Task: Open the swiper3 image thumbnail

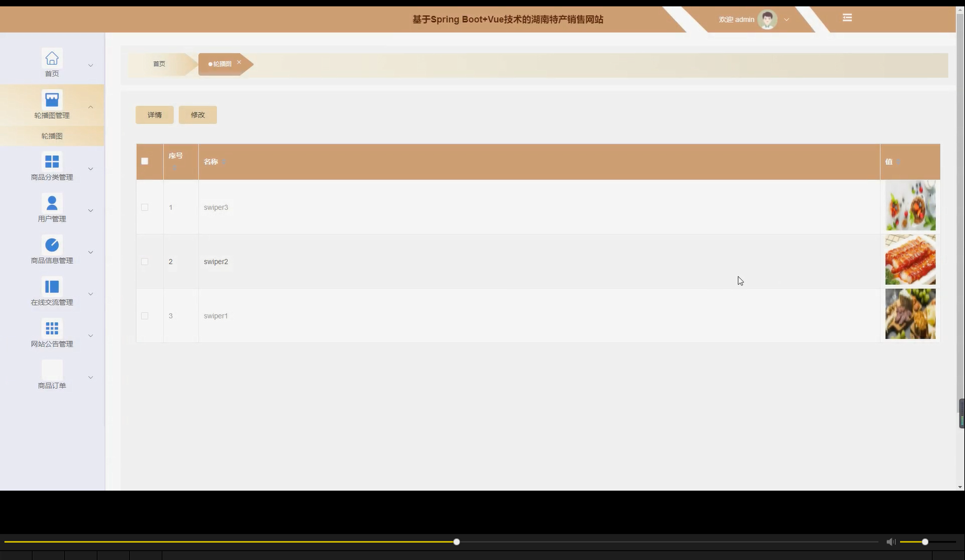Action: 910,206
